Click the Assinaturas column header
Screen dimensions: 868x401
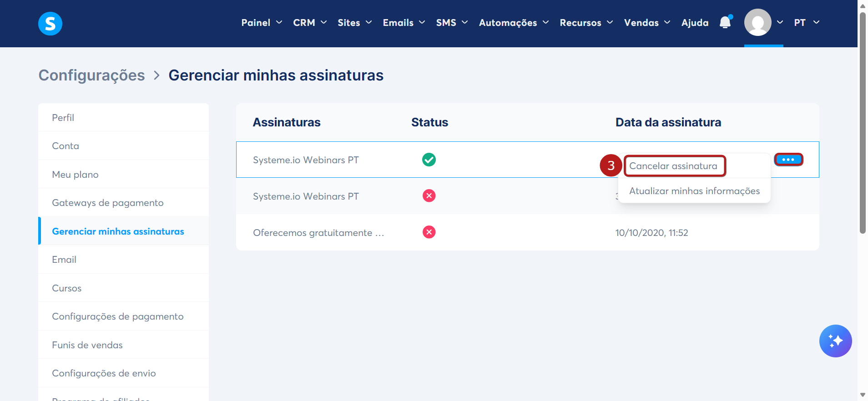point(287,122)
